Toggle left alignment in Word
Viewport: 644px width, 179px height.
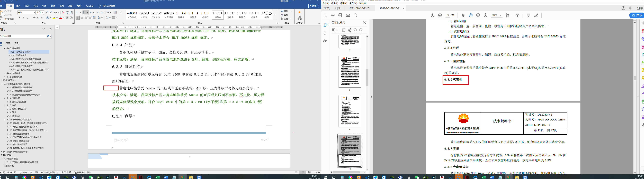[x=78, y=18]
